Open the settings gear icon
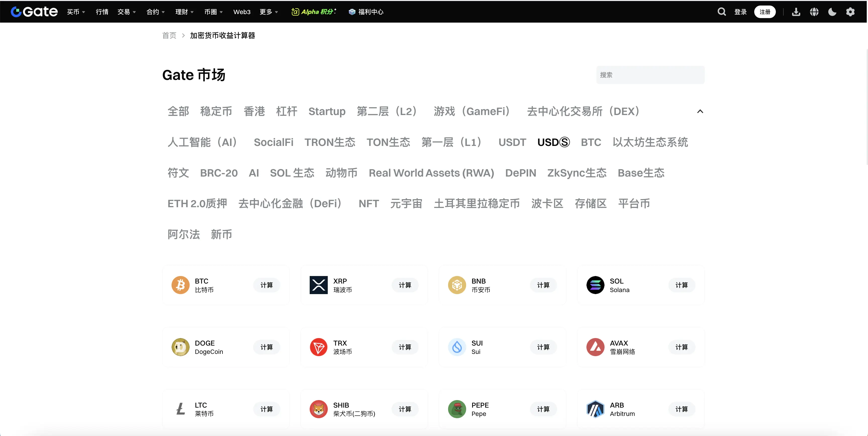Viewport: 868px width, 436px height. click(850, 12)
